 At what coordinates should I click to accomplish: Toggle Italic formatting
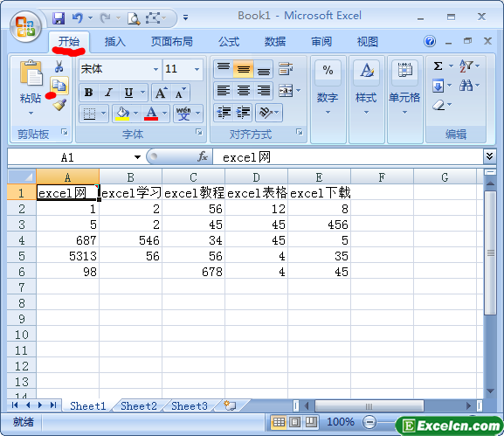(109, 93)
